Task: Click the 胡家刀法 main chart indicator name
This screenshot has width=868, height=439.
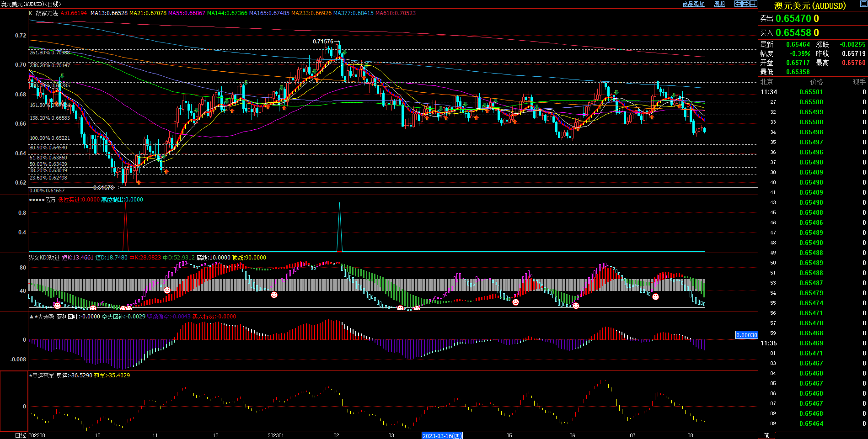Action: (x=47, y=13)
